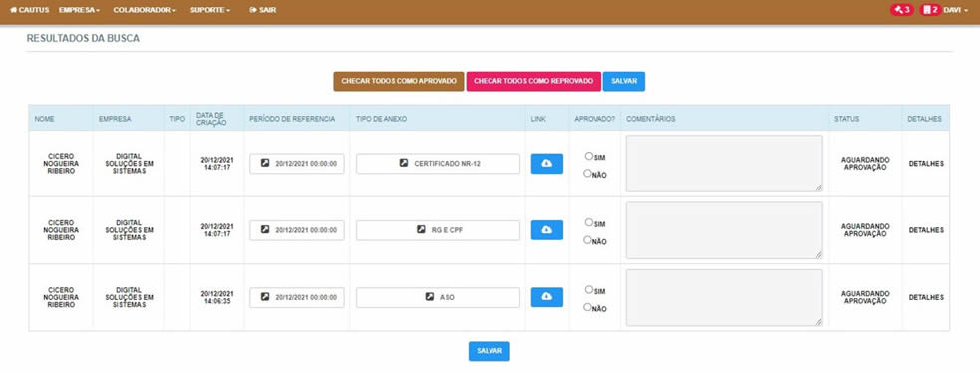Click comments box for Certificado NR-12 row
This screenshot has height=373, width=980.
point(725,164)
